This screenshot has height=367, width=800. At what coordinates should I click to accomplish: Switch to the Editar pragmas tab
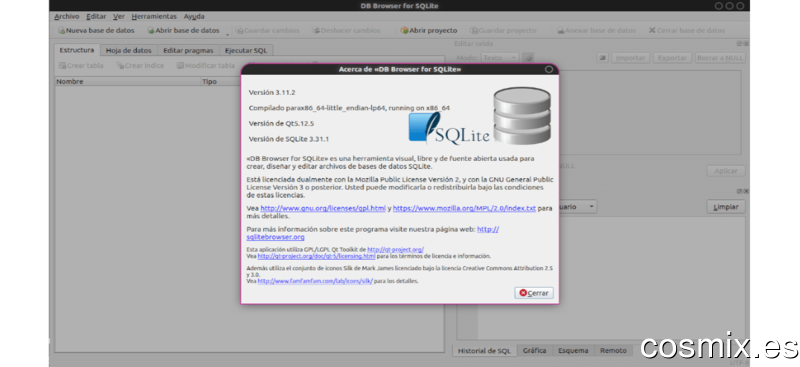[188, 51]
